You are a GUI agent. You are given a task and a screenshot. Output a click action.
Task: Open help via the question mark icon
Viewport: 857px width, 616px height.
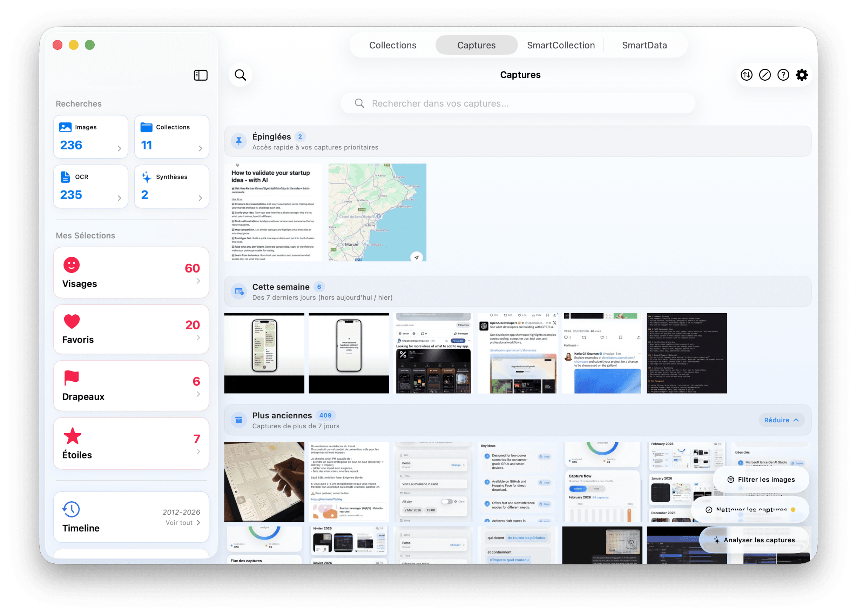[x=783, y=75]
